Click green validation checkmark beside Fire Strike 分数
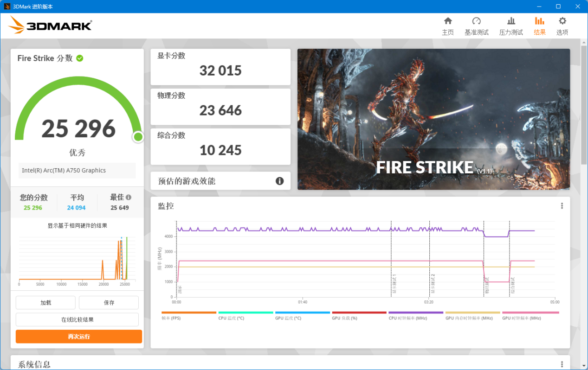The width and height of the screenshot is (588, 370). 80,58
